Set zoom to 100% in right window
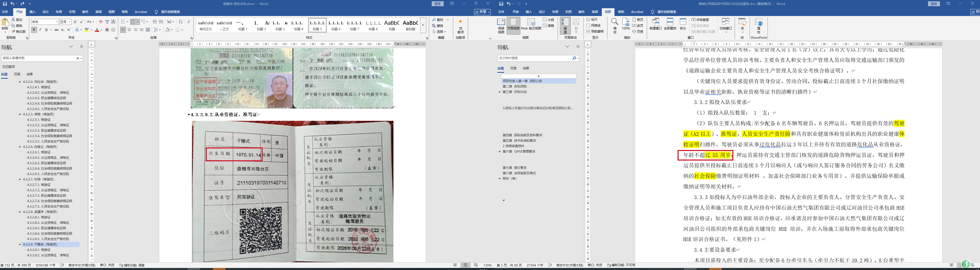Image resolution: width=980 pixels, height=270 pixels. click(x=626, y=24)
